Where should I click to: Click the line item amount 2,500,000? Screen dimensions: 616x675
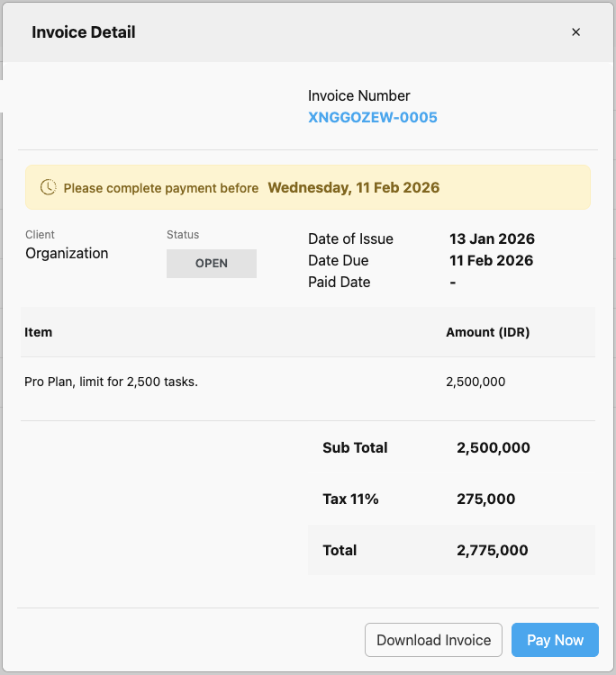476,382
